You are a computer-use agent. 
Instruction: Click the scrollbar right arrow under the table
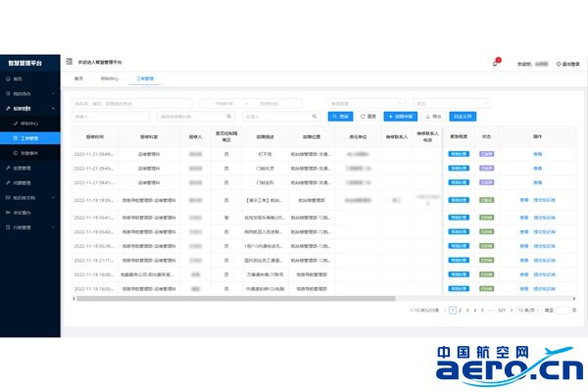pos(573,299)
